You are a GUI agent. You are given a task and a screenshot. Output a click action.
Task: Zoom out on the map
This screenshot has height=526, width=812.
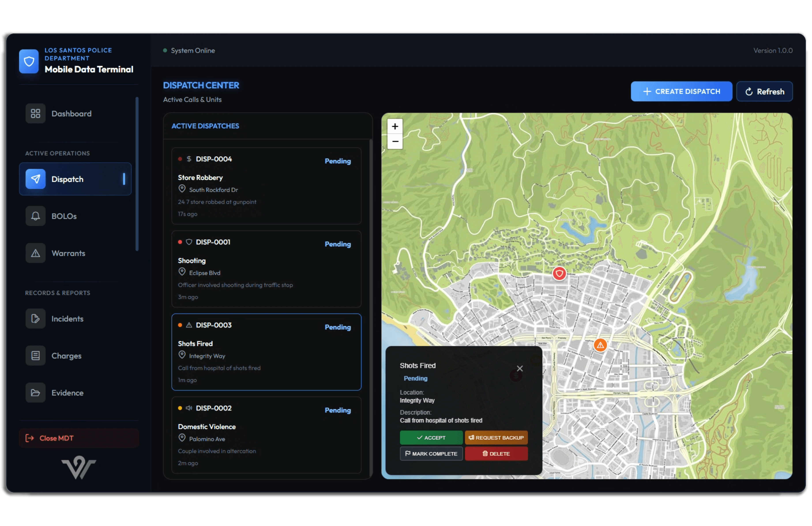coord(395,141)
